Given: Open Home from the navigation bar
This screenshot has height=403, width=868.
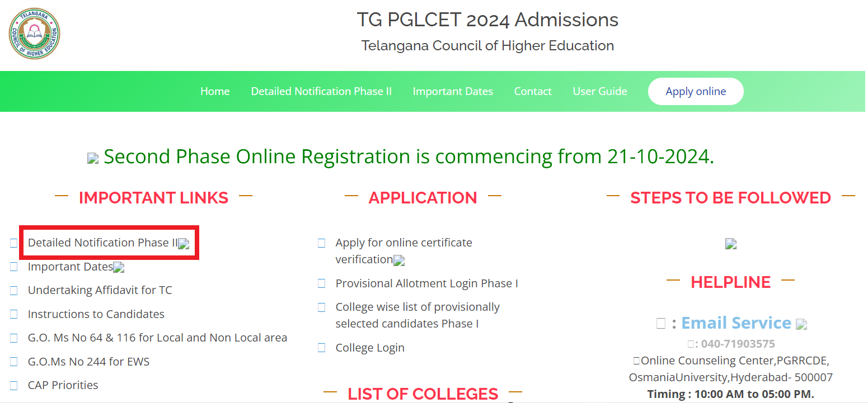Looking at the screenshot, I should 215,91.
